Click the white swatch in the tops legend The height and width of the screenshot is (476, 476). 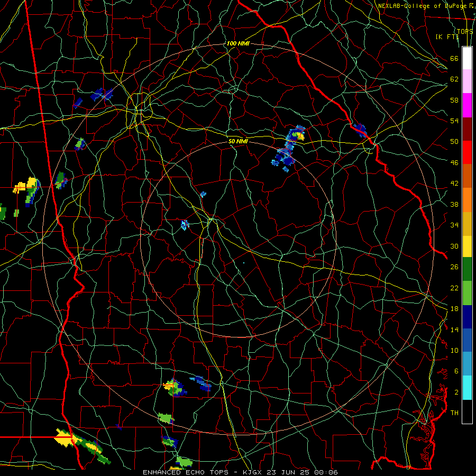[x=467, y=58]
